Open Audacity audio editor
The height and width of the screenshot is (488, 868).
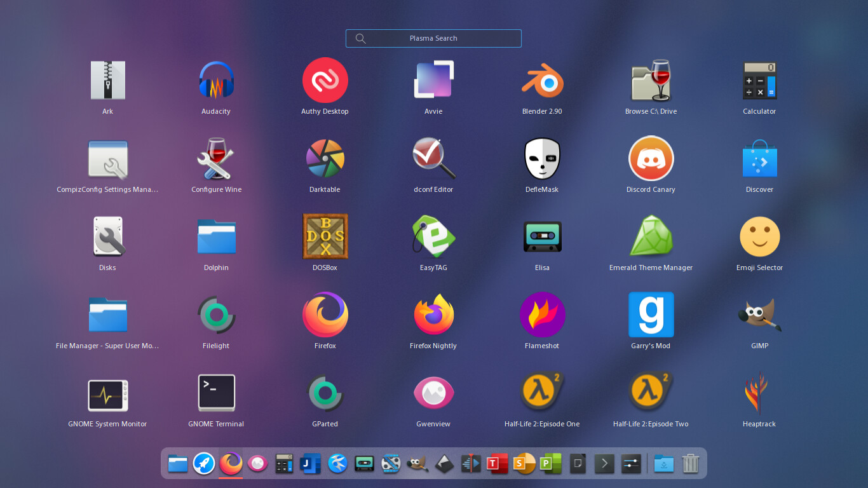[x=216, y=81]
